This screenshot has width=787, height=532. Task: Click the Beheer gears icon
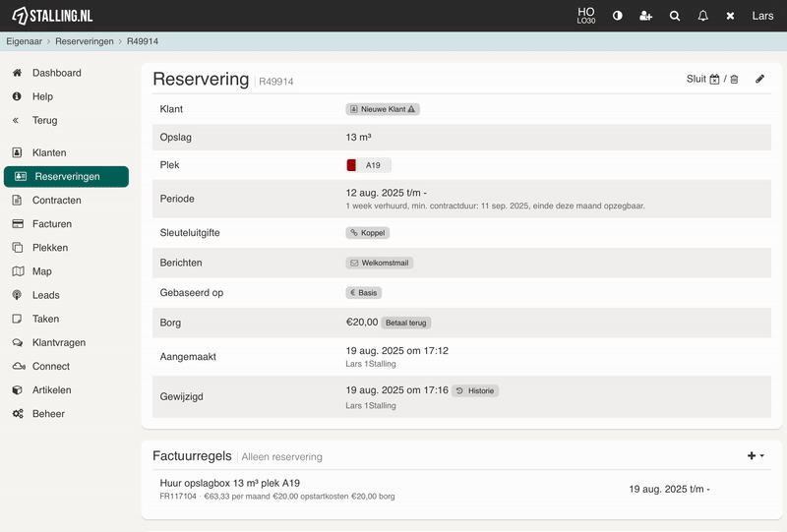[18, 414]
